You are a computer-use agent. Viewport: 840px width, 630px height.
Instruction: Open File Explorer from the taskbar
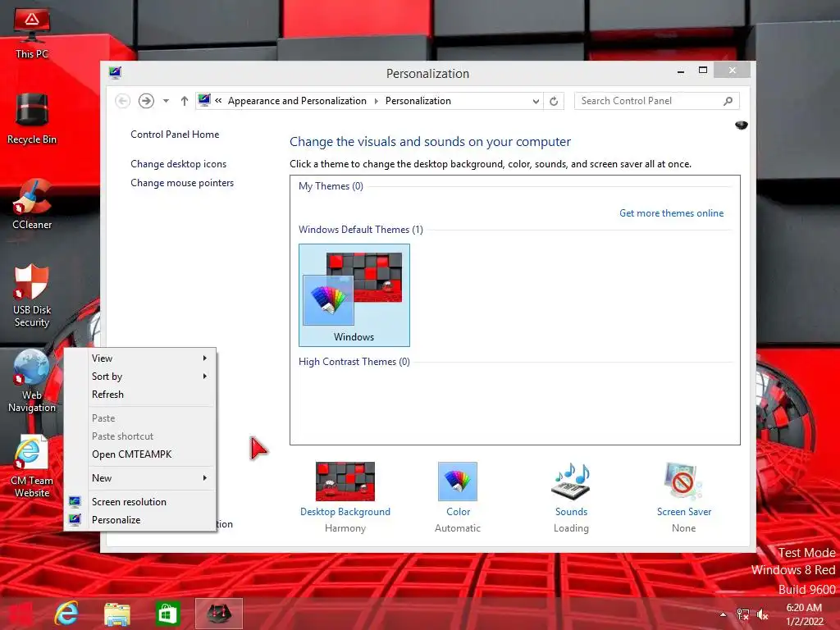[x=116, y=614]
